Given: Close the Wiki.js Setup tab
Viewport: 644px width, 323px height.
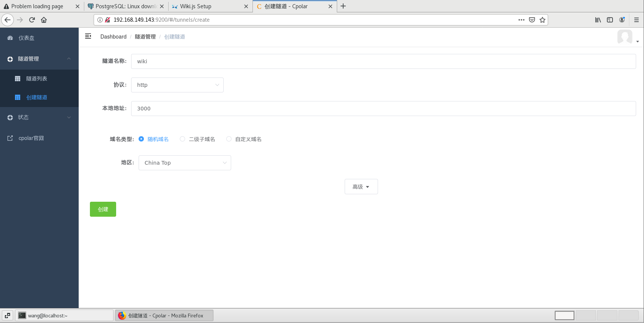Looking at the screenshot, I should click(246, 6).
